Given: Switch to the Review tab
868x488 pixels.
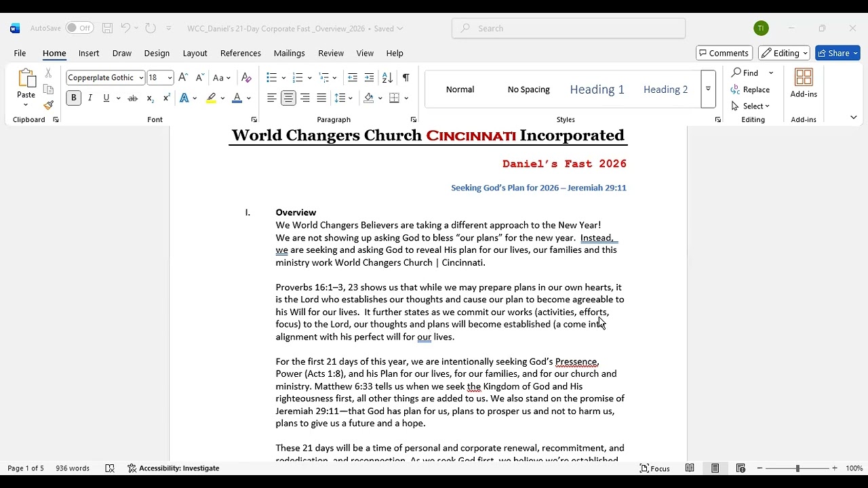Looking at the screenshot, I should click(331, 53).
